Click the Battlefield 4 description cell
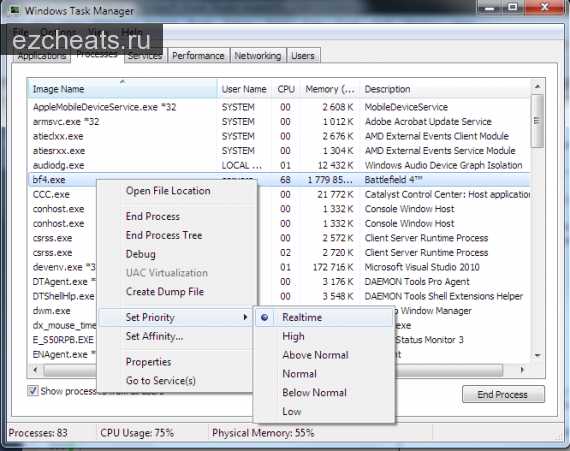570x451 pixels. [x=393, y=180]
